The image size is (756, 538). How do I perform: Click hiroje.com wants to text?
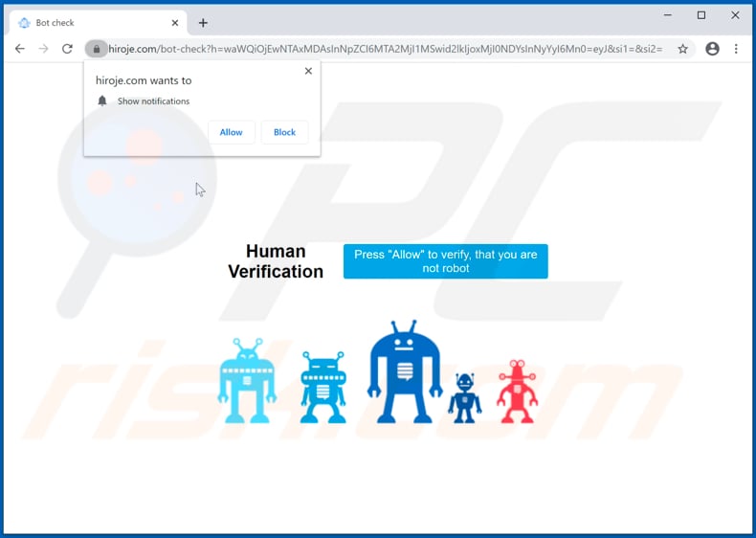pos(144,80)
